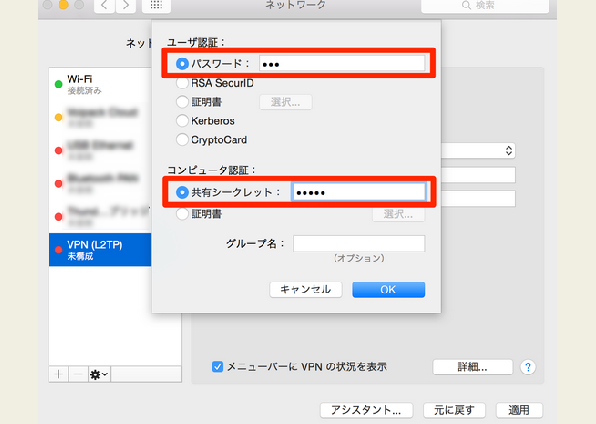Viewport: 596px width, 424px height.
Task: Select the RSA SecurID radio button
Action: tap(182, 83)
